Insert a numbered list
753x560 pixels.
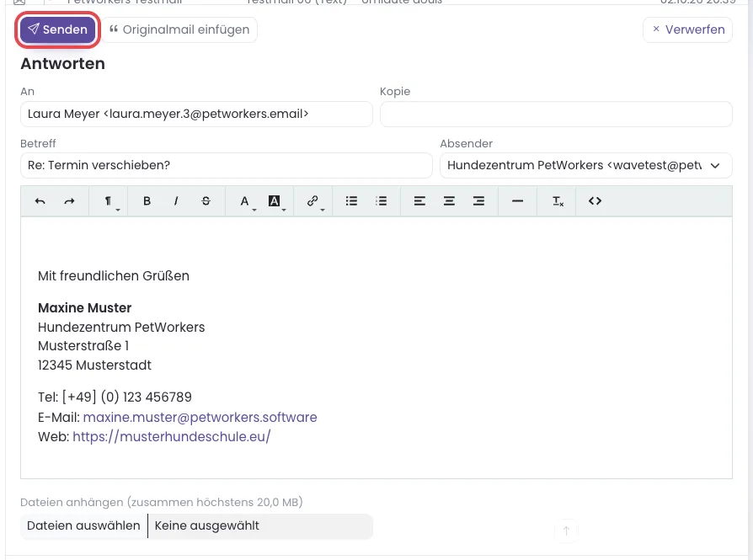point(382,201)
